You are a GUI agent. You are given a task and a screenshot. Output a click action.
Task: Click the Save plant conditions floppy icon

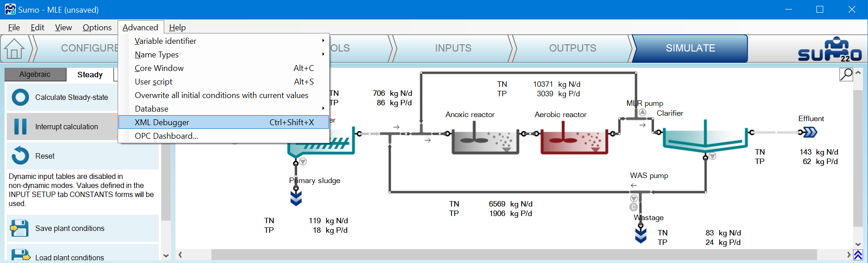19,228
